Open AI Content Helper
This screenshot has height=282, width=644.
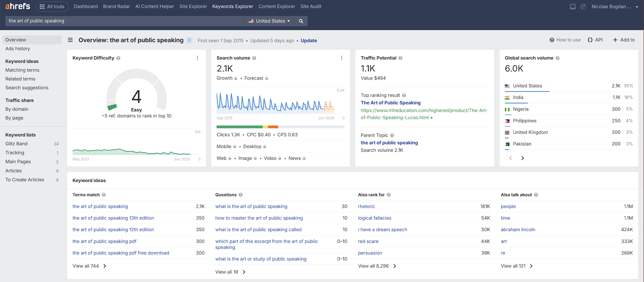click(155, 6)
